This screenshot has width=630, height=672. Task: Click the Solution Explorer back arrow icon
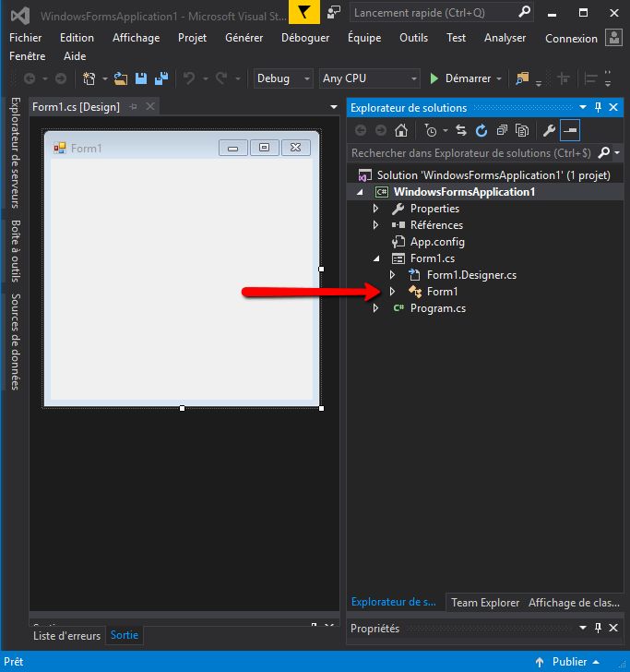click(x=361, y=130)
